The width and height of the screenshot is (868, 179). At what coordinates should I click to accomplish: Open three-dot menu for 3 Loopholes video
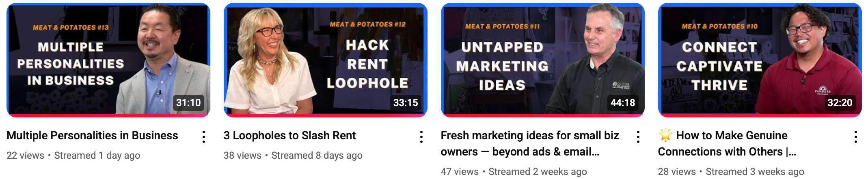pos(421,137)
